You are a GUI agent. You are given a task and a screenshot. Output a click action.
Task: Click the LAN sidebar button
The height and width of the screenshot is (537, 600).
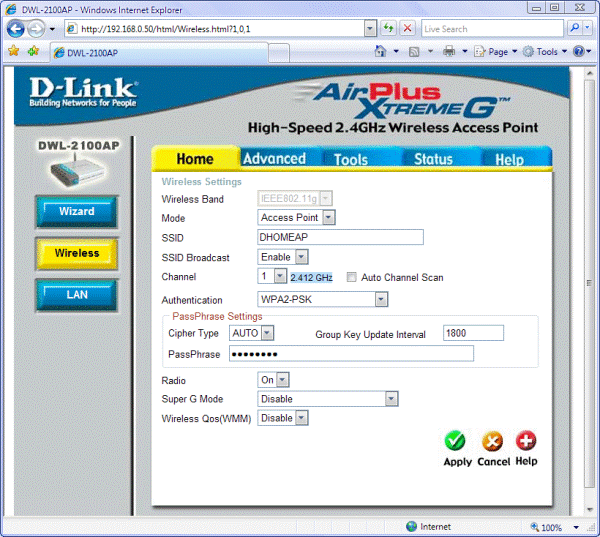[x=77, y=295]
